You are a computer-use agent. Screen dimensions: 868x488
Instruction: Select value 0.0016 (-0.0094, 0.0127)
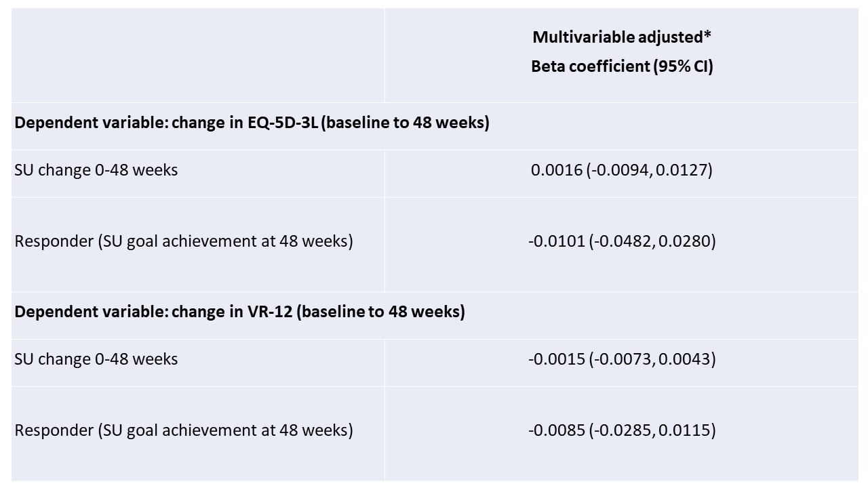point(622,169)
